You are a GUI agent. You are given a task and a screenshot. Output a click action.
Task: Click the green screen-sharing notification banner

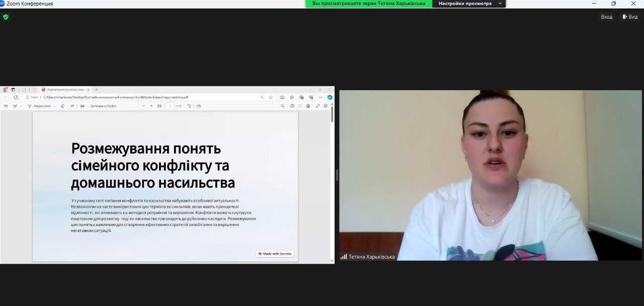(x=368, y=4)
